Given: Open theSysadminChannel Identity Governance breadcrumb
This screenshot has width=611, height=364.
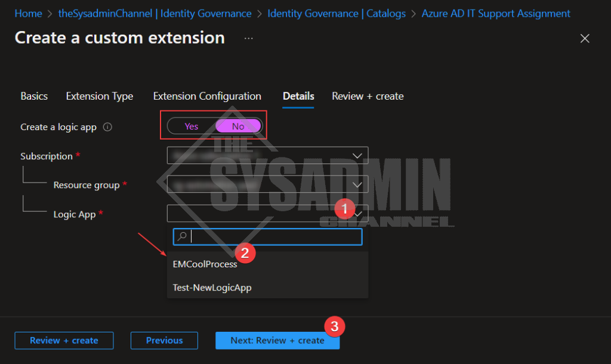Looking at the screenshot, I should [x=155, y=14].
